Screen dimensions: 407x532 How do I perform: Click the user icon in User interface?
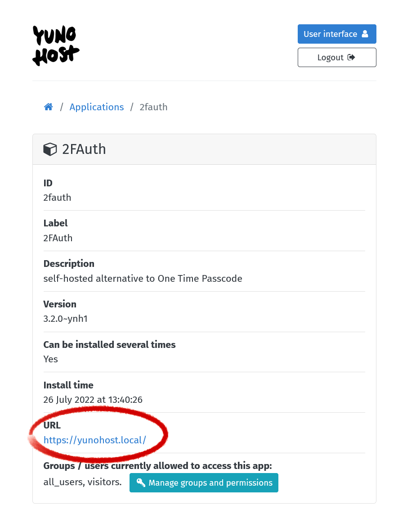point(365,34)
